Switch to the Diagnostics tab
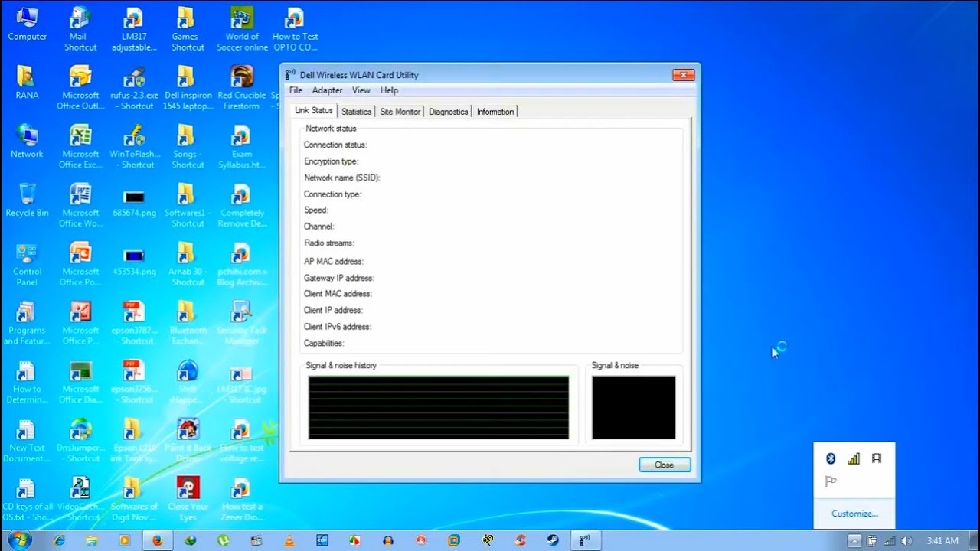Screen dimensions: 980x551 pos(448,112)
